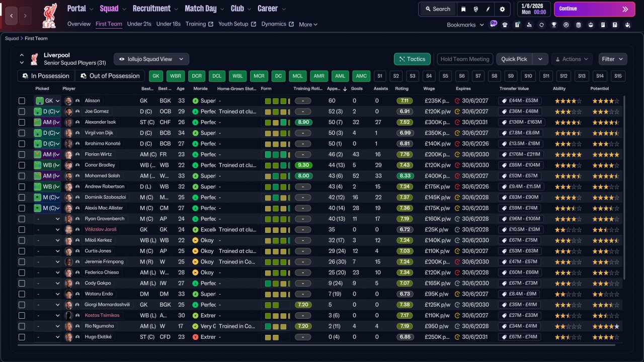Check the box for Federico Chiesa
Image resolution: width=644 pixels, height=362 pixels.
pos(22,273)
